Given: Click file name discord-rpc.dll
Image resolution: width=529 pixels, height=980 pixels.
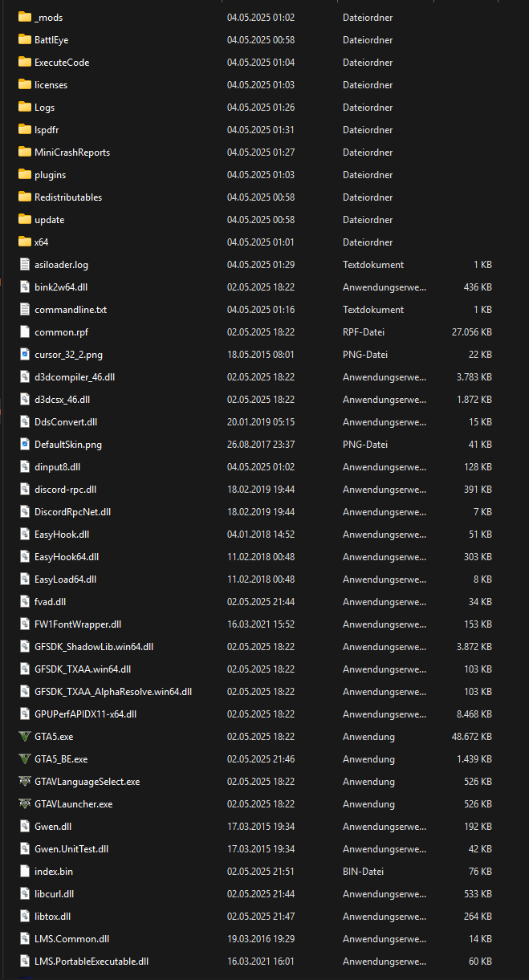Looking at the screenshot, I should [x=65, y=489].
